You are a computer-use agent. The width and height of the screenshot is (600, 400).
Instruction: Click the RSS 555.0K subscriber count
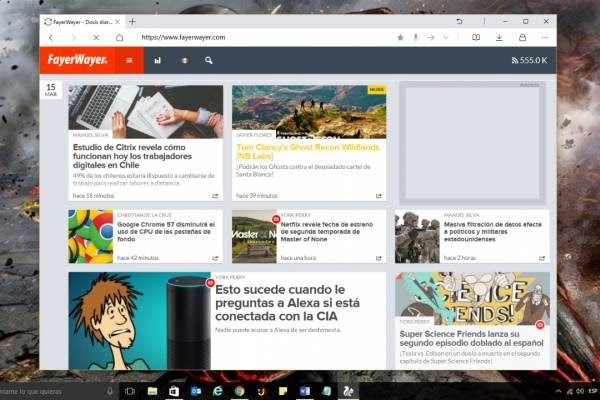[x=529, y=60]
